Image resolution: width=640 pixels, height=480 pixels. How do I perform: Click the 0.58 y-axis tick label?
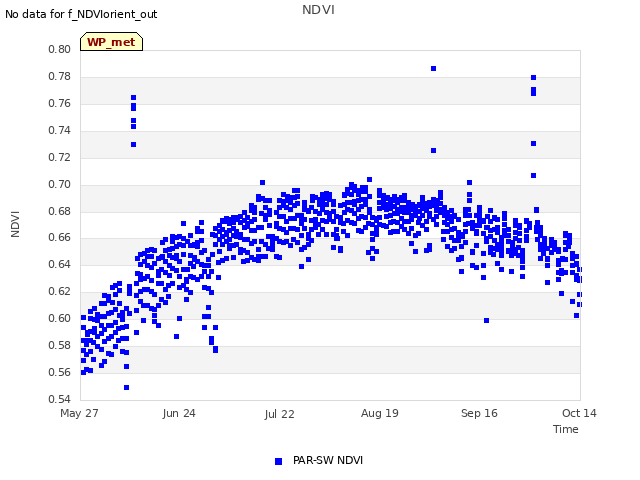pyautogui.click(x=59, y=345)
